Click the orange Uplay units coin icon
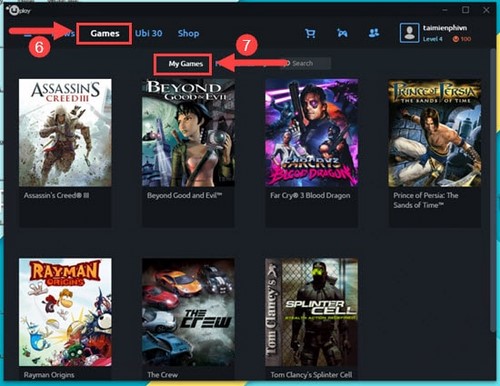500x386 pixels. [456, 39]
